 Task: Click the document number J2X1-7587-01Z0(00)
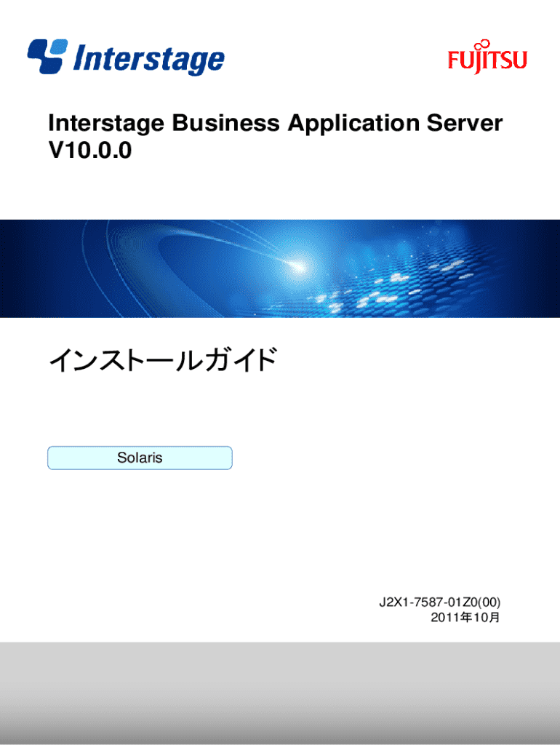439,602
